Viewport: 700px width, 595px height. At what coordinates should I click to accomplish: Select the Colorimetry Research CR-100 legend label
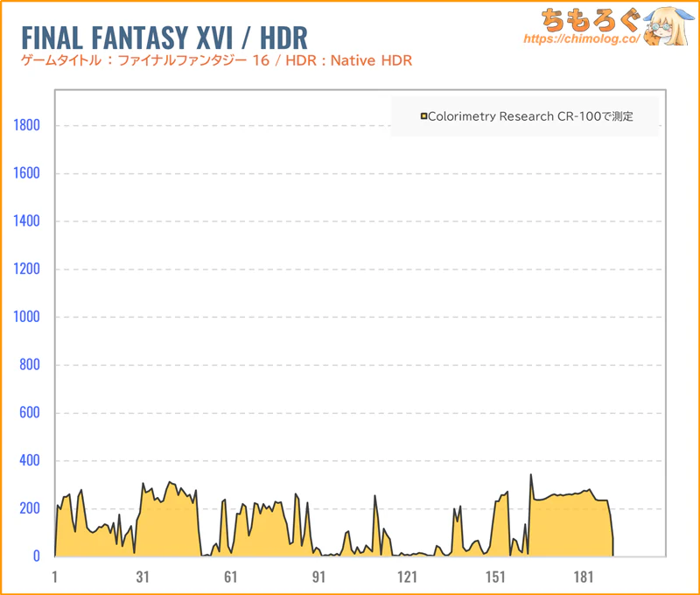(x=530, y=116)
